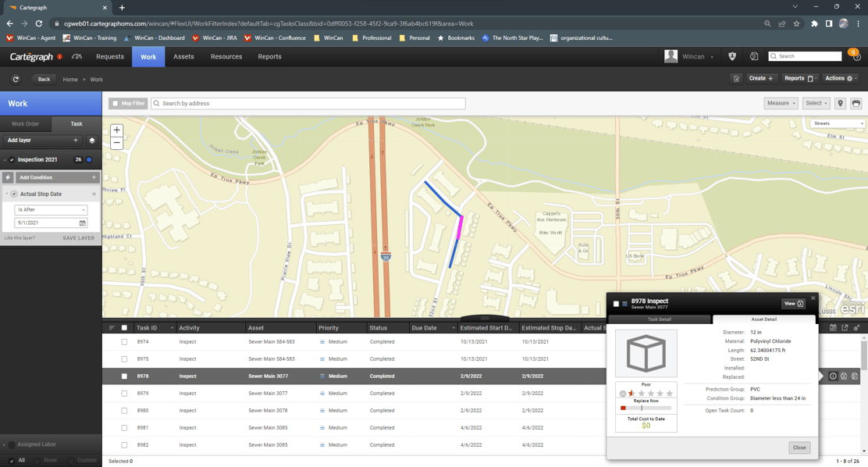Expand the Measure dropdown above the map
The image size is (868, 467).
point(781,102)
